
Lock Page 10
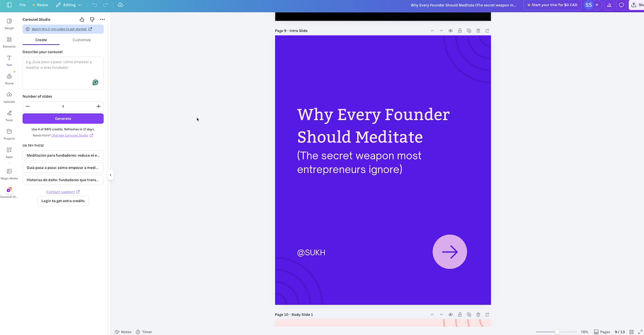459,315
